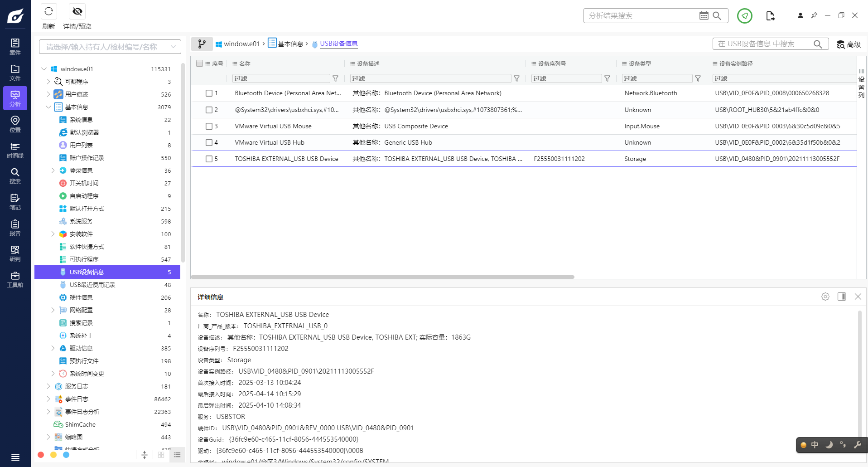
Task: Click the filter funnel icon for 名称 column
Action: tap(335, 78)
